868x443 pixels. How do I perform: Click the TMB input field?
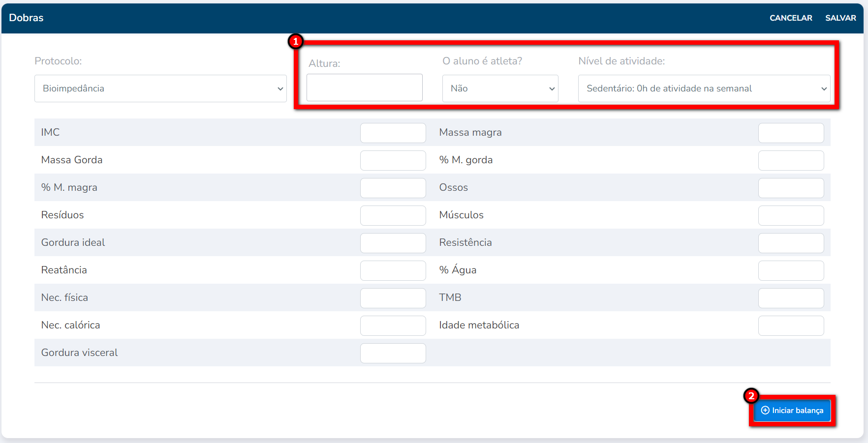[x=791, y=298]
